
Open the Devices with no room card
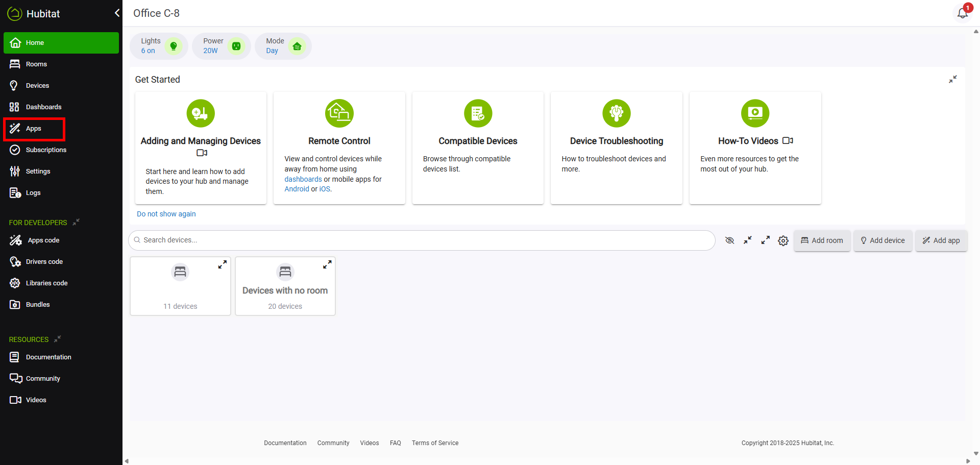point(285,286)
